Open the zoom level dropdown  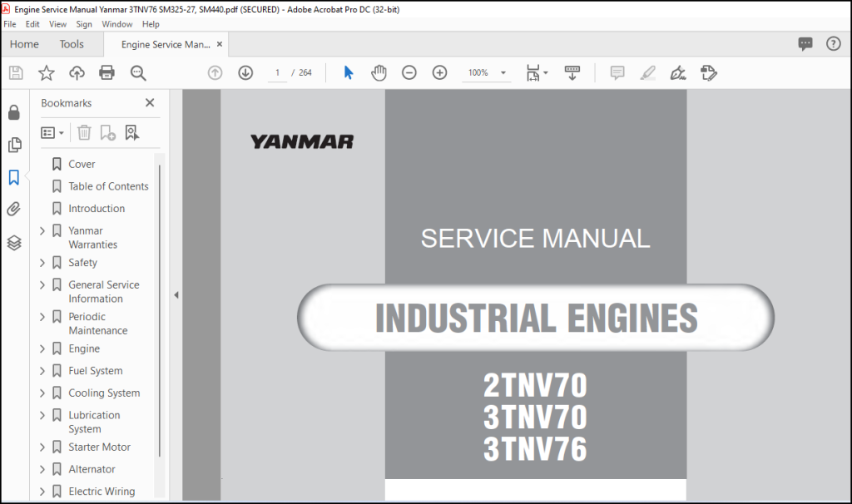click(503, 73)
